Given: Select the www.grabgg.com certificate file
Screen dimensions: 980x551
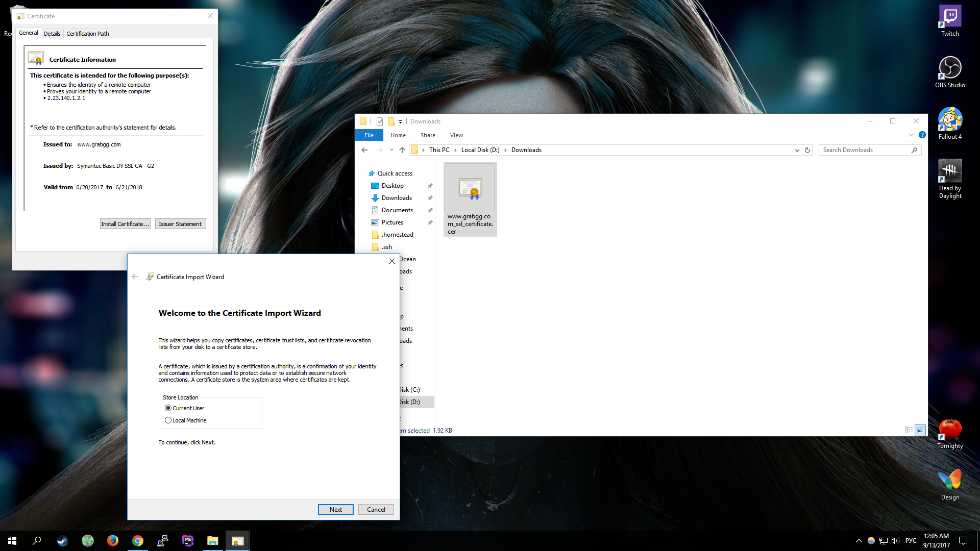Looking at the screenshot, I should point(470,199).
